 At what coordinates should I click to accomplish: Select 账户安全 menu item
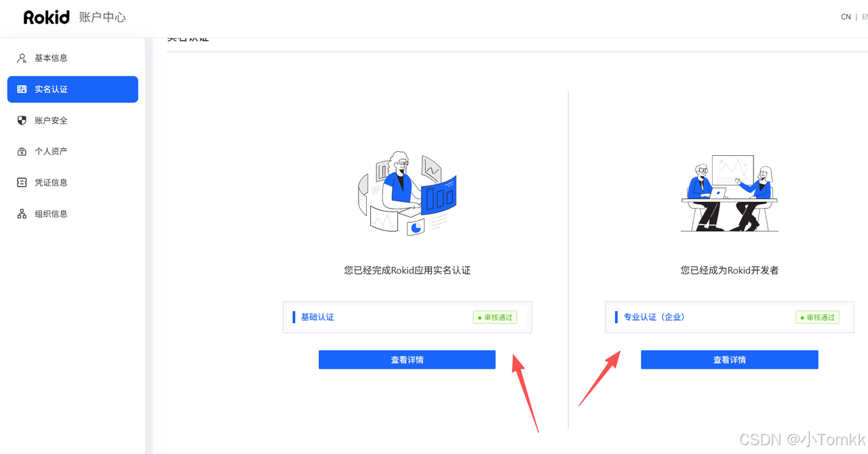tap(73, 121)
